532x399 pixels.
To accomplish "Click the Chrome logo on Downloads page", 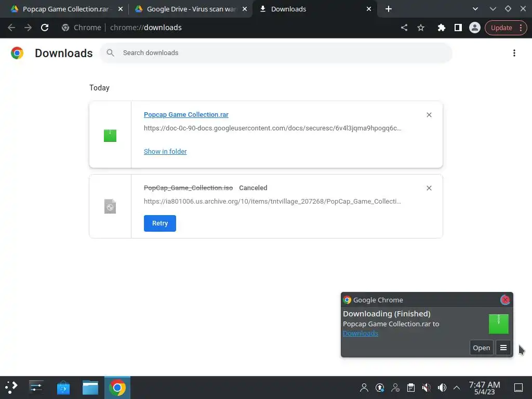I will click(x=17, y=53).
